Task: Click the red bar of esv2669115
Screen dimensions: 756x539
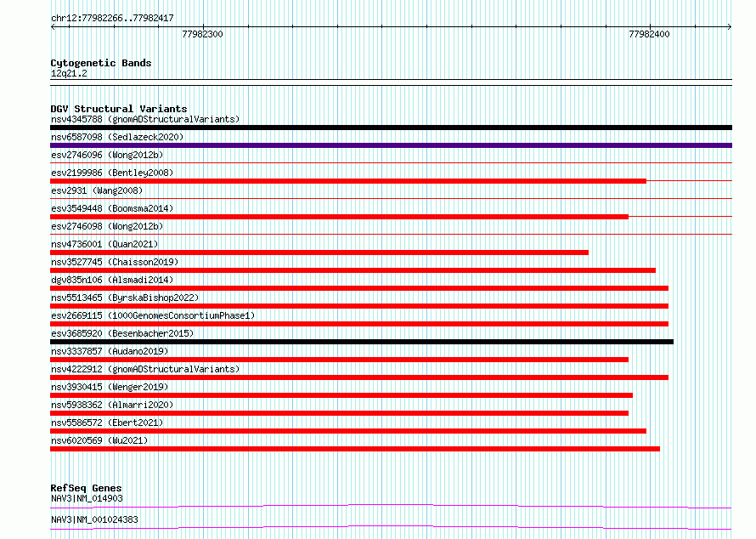Action: pyautogui.click(x=359, y=324)
